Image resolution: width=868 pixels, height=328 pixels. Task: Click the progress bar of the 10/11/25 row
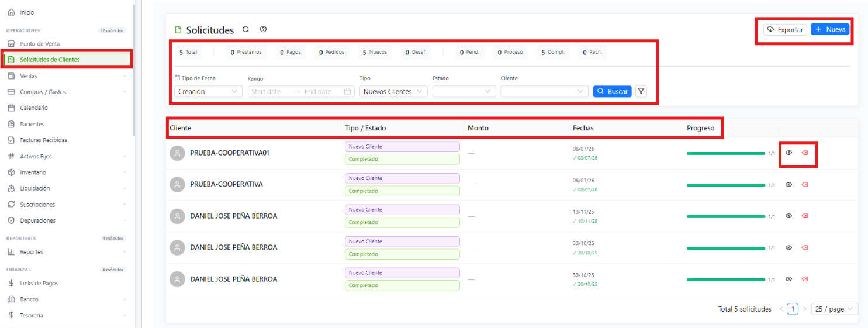(726, 216)
